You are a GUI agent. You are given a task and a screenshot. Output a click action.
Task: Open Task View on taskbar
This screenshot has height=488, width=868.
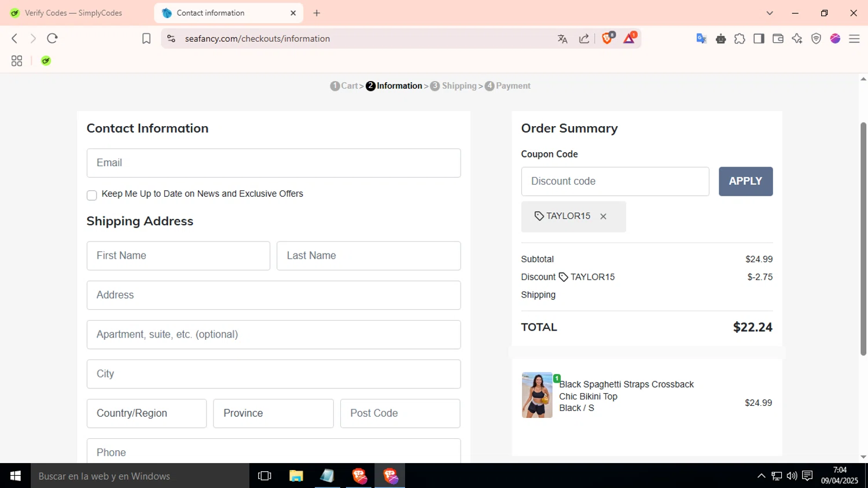coord(264,476)
